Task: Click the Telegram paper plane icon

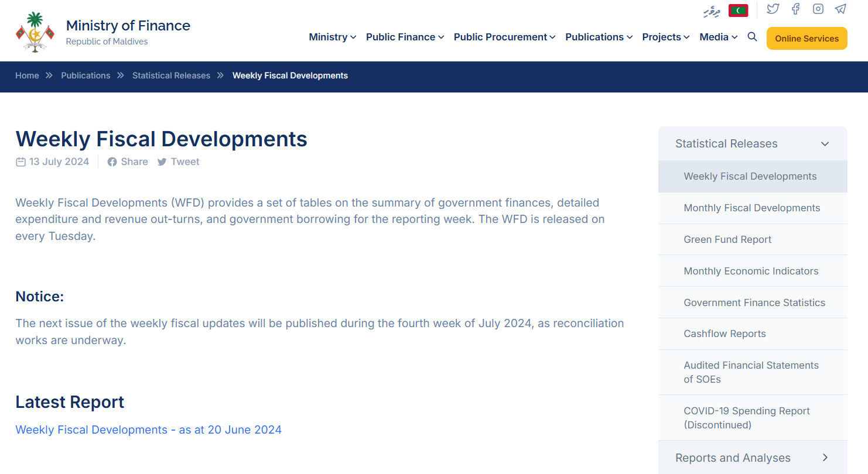Action: [840, 9]
